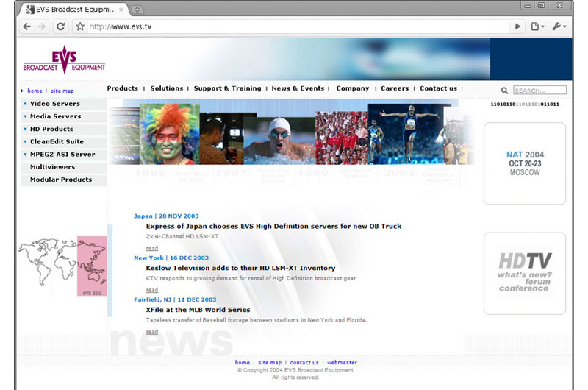Click the evs asia map region
Viewport: 588px width, 390px height.
point(92,266)
